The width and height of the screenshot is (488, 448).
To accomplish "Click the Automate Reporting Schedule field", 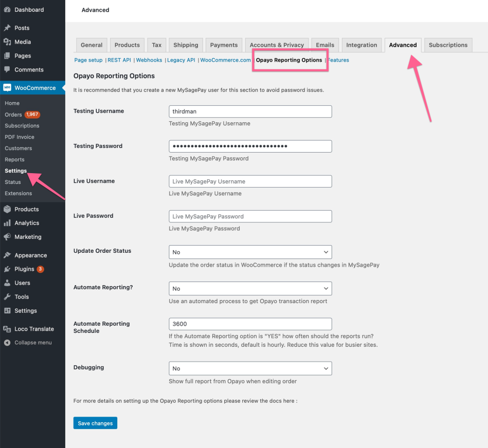I will 250,324.
